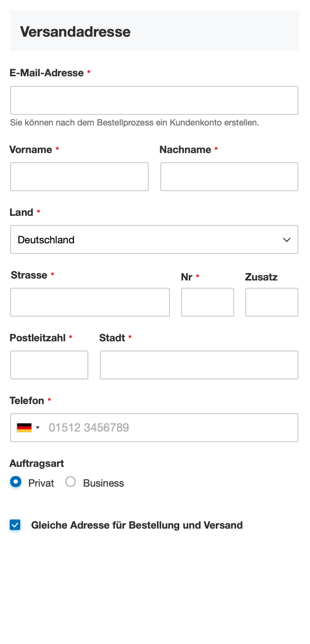Click into the Postleitzahl field
310x644 pixels.
[x=49, y=365]
